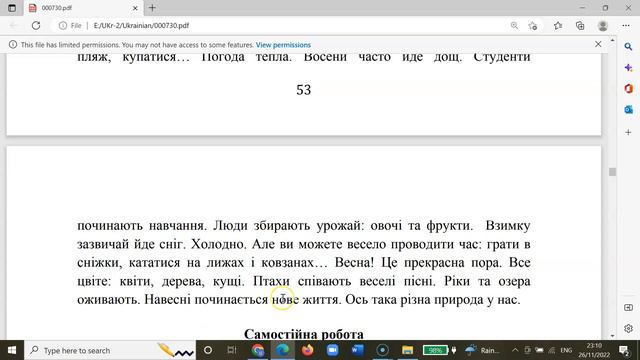Screen dimensions: 640x360
Task: Open Cortana circle on taskbar
Action: tap(208, 350)
